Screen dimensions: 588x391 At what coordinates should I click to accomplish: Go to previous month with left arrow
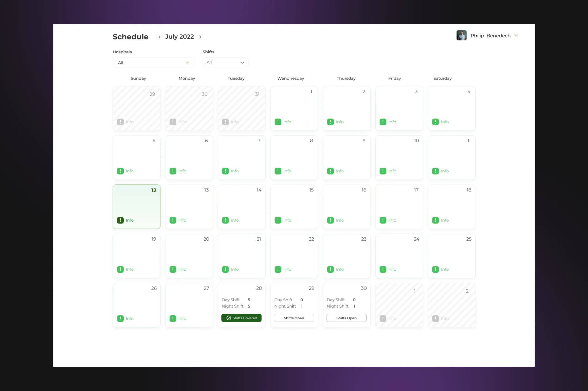pyautogui.click(x=159, y=37)
